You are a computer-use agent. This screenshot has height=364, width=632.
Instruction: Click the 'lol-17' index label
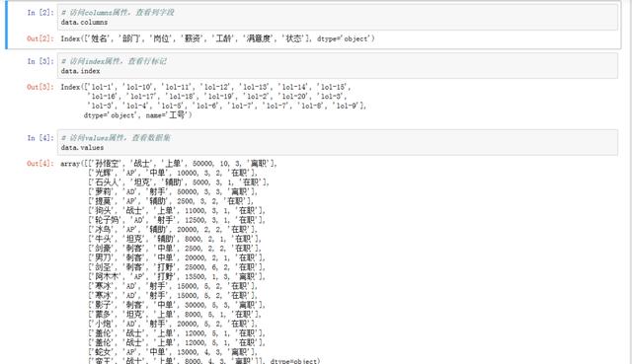click(x=142, y=97)
